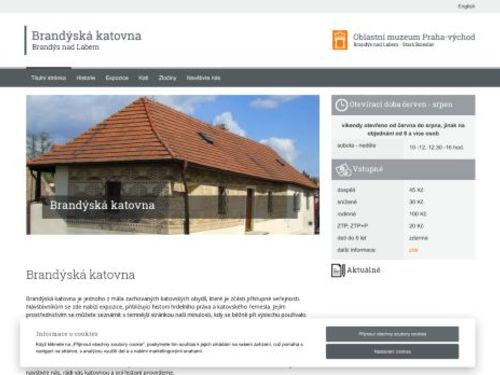This screenshot has width=500, height=375.
Task: Go to the Historie menu item
Action: (86, 78)
